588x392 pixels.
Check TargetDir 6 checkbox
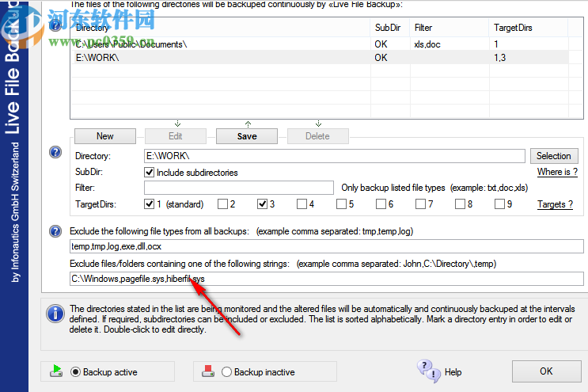[x=381, y=204]
